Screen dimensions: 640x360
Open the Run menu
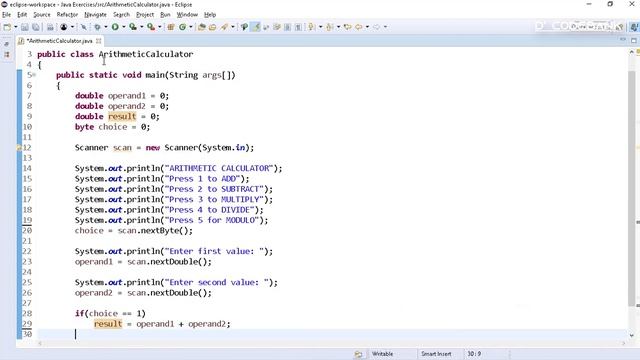pyautogui.click(x=165, y=15)
